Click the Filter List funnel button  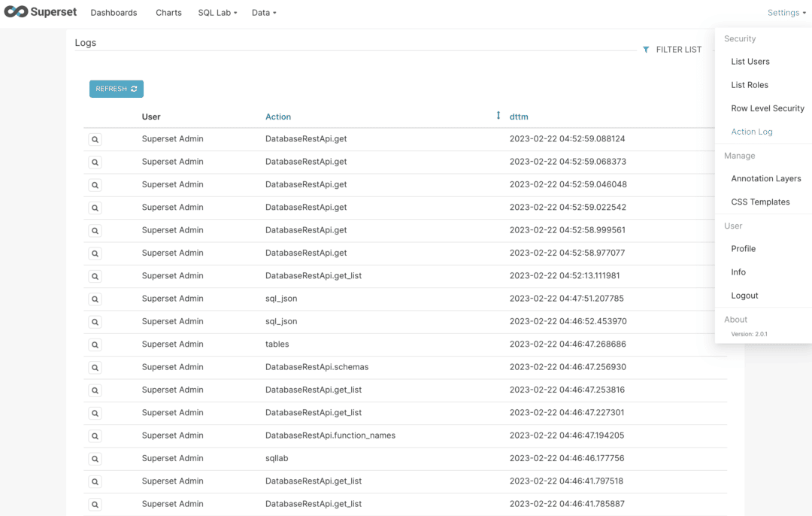coord(671,50)
